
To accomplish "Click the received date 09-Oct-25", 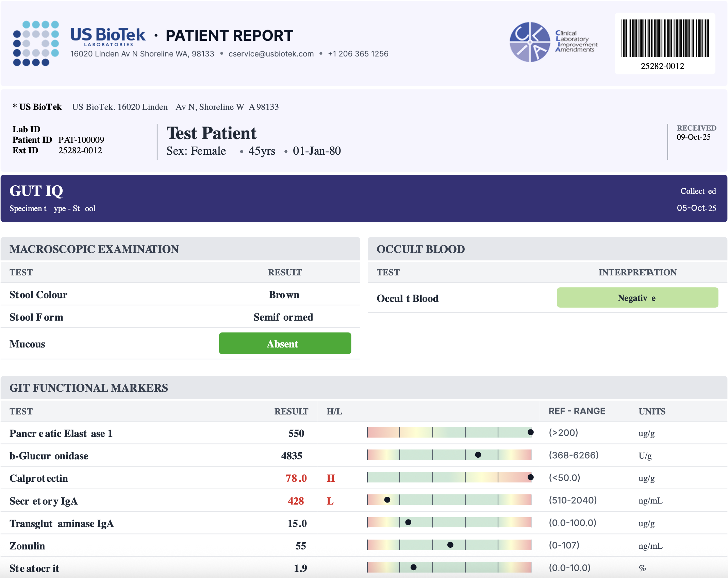I will point(694,137).
